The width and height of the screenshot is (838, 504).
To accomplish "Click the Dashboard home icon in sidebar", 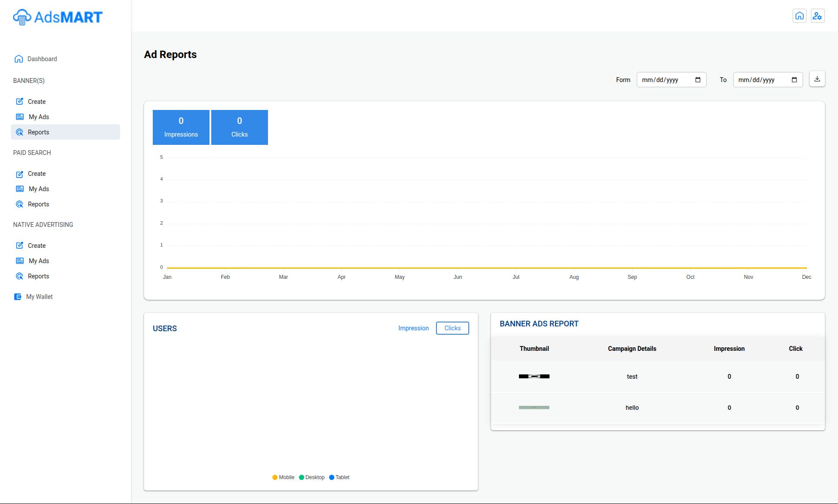I will (x=18, y=59).
